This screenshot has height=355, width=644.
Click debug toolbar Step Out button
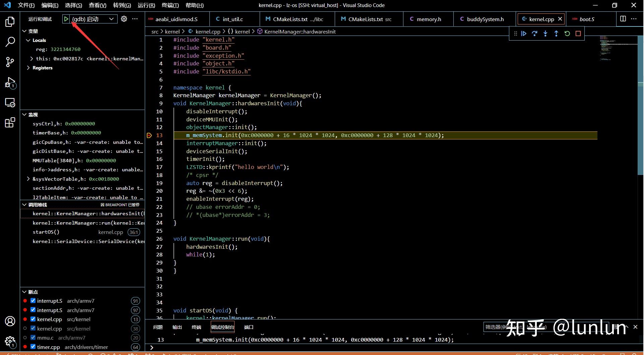(556, 34)
